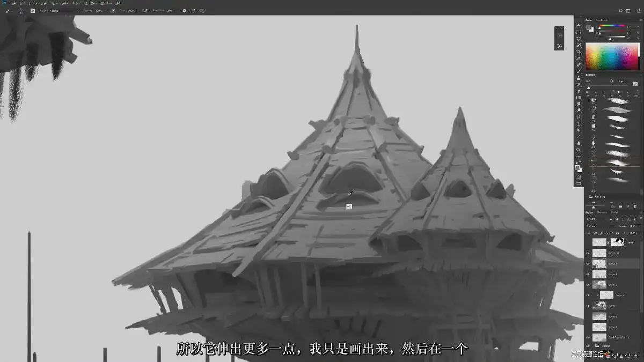Screen dimensions: 644x362
Task: Delete brush using Brushes panel trash icon
Action: click(x=635, y=205)
